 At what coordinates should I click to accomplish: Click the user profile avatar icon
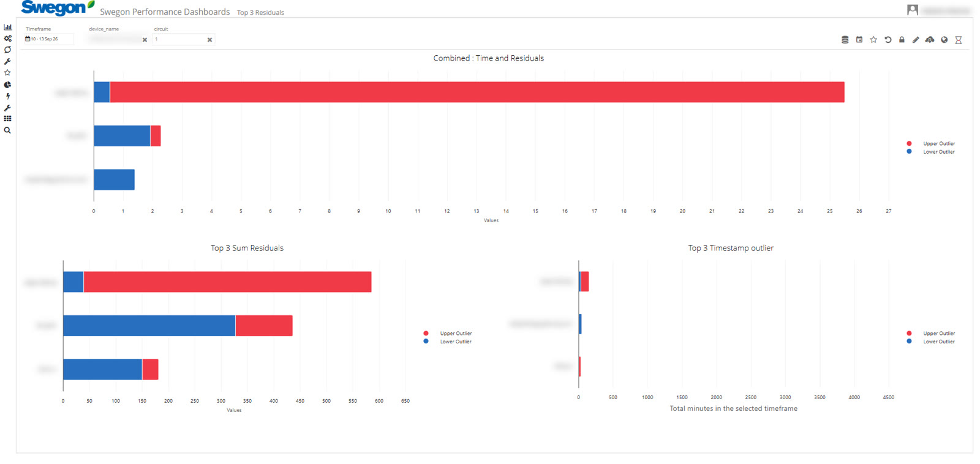click(x=913, y=10)
